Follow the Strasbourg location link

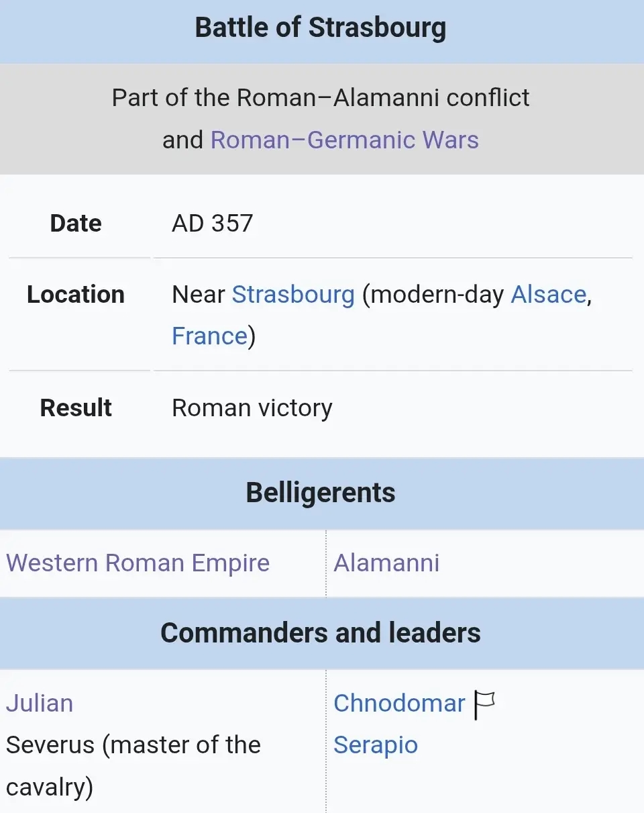pyautogui.click(x=292, y=295)
